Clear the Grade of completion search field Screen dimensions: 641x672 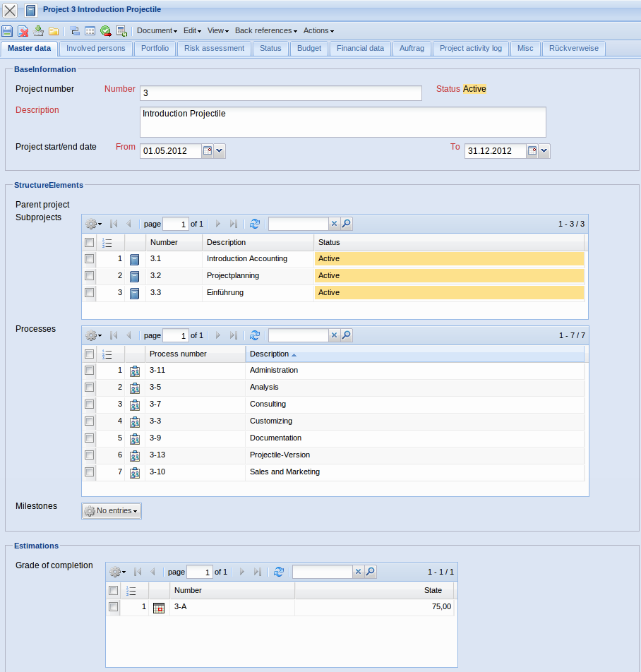point(358,572)
